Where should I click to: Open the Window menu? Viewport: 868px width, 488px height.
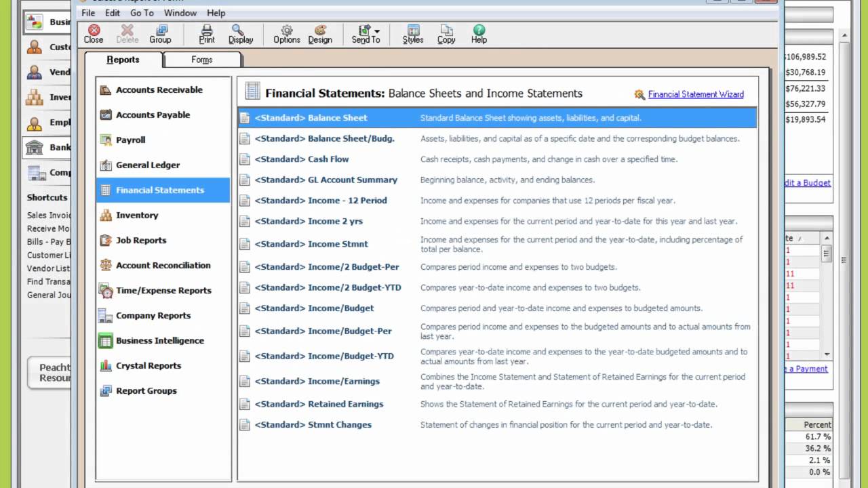point(180,13)
